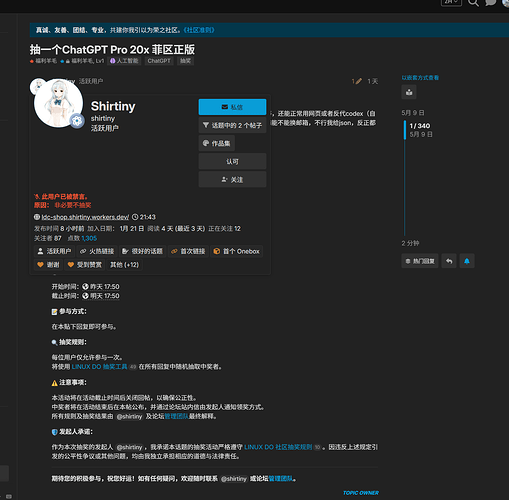Open the 活跃用户 badge
509x500 pixels.
54,251
